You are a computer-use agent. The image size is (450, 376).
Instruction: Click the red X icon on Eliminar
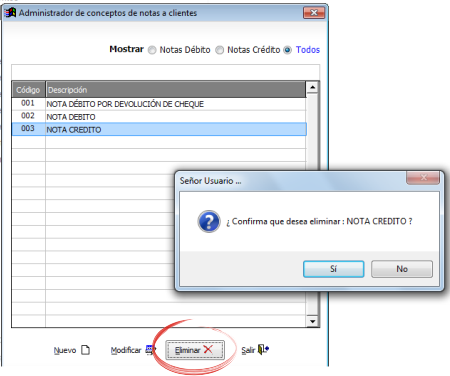(x=208, y=349)
